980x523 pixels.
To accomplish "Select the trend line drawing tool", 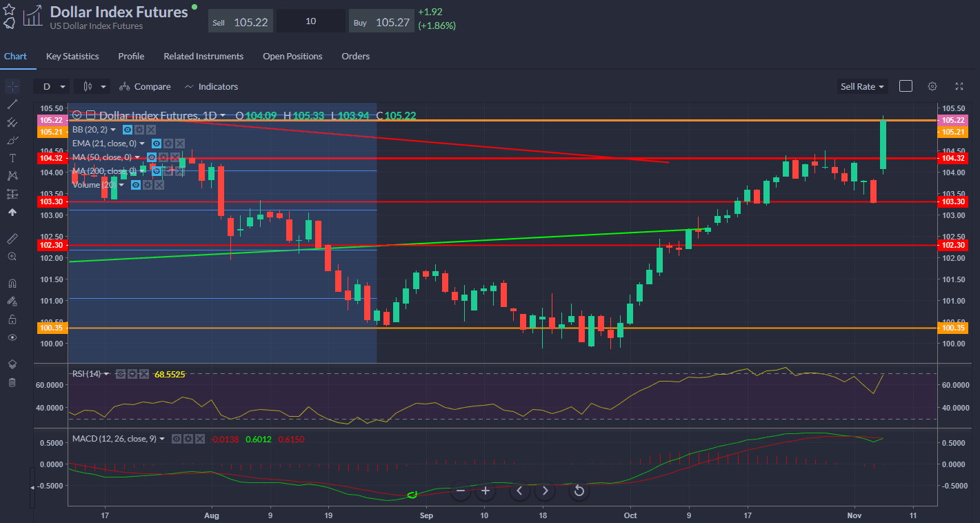I will point(12,105).
